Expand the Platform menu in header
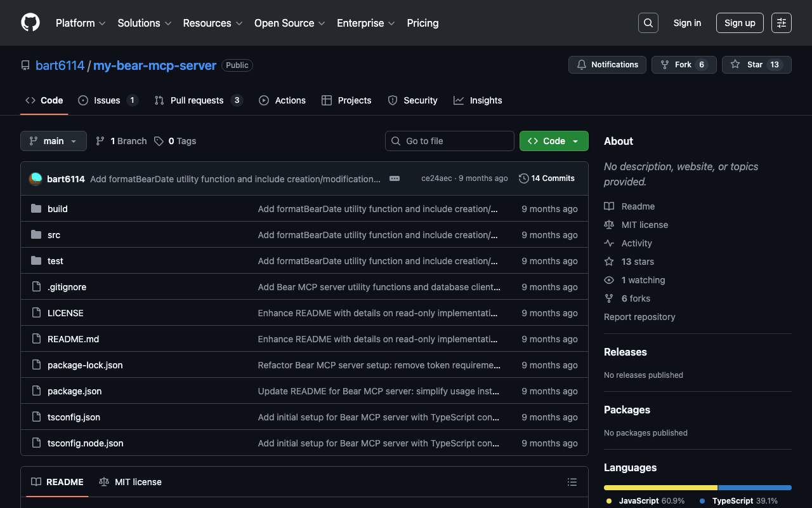Image resolution: width=812 pixels, height=508 pixels. coord(80,23)
